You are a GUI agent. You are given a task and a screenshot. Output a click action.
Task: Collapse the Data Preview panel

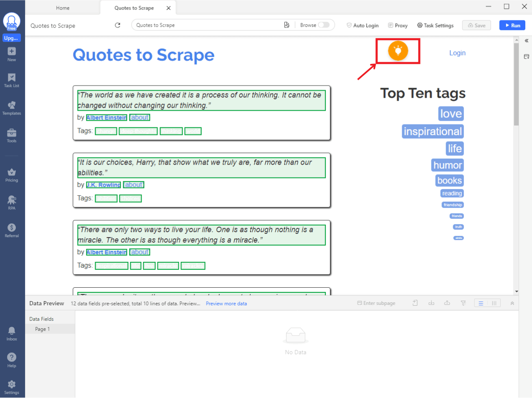(x=512, y=303)
